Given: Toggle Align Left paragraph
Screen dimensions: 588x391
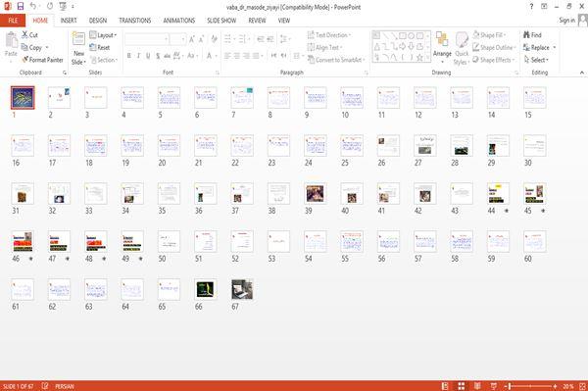Looking at the screenshot, I should [227, 56].
